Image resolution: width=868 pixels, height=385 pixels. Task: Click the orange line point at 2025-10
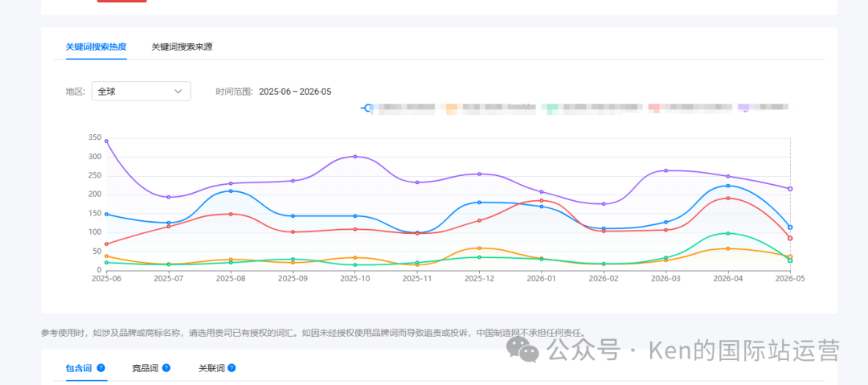[x=355, y=257]
